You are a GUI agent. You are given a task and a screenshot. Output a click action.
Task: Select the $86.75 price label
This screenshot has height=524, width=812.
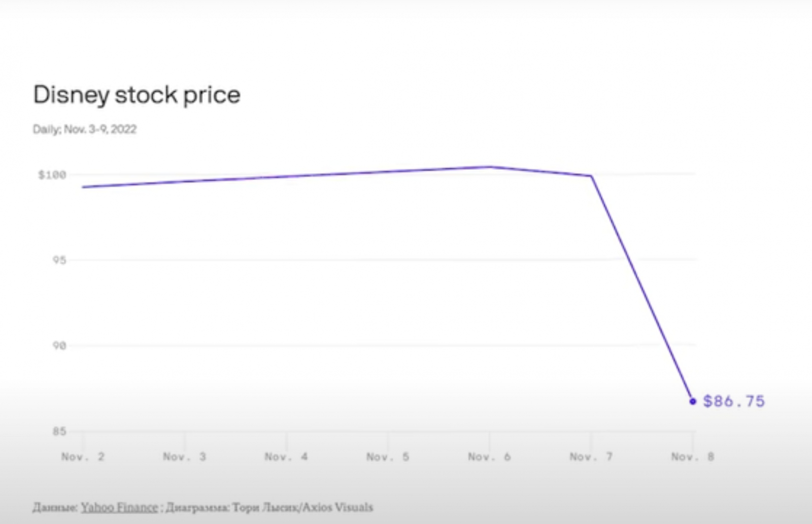click(733, 401)
